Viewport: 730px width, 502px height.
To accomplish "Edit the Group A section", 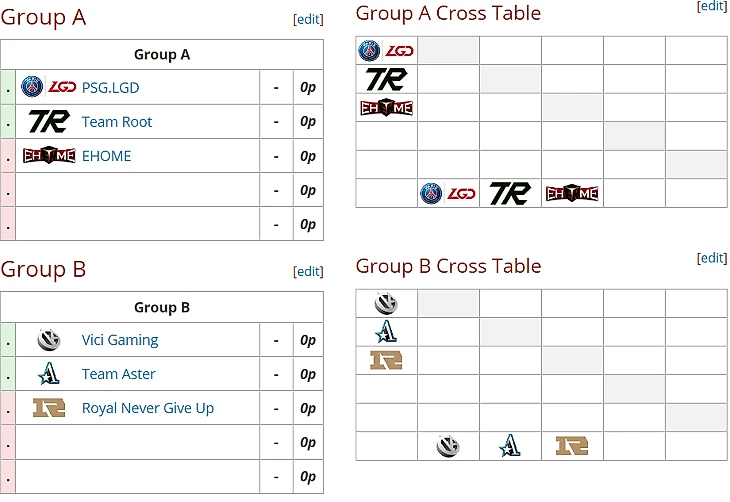I will point(308,20).
